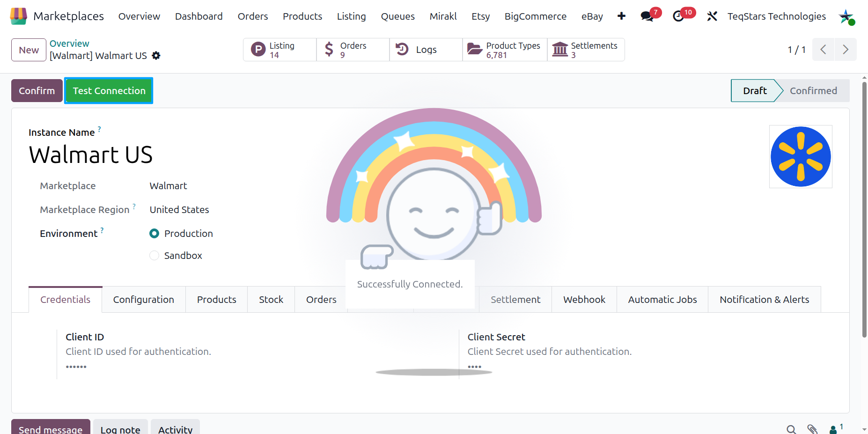The width and height of the screenshot is (868, 434).
Task: Click the plus icon in top menu
Action: (x=621, y=16)
